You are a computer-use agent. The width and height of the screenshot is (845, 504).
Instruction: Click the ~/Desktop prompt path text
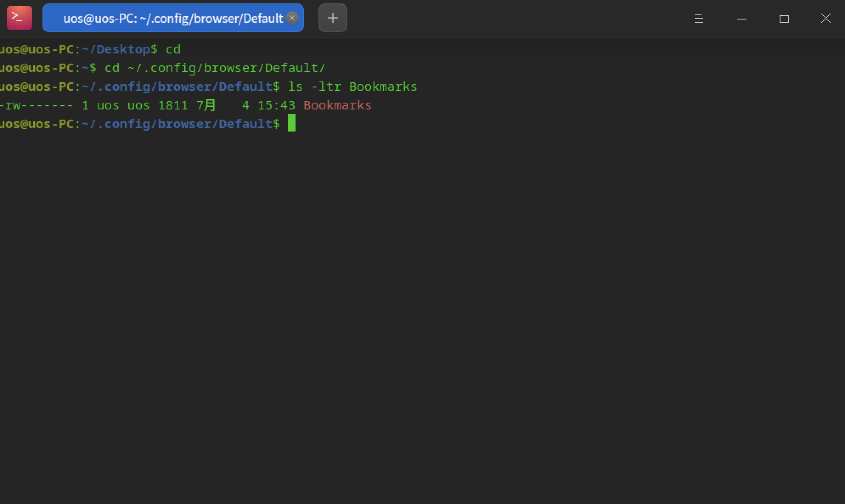(x=116, y=49)
